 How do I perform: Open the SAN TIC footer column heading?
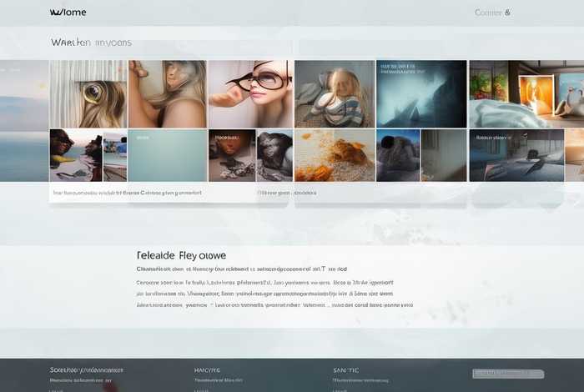[345, 369]
